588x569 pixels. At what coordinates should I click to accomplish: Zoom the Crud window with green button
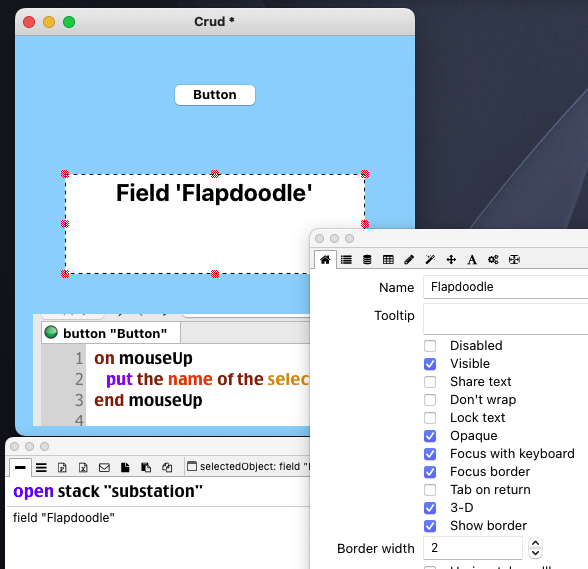[69, 22]
